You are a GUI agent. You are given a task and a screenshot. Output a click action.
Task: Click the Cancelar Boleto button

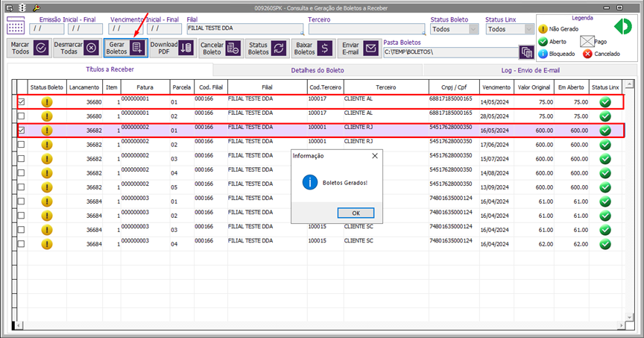coord(221,48)
